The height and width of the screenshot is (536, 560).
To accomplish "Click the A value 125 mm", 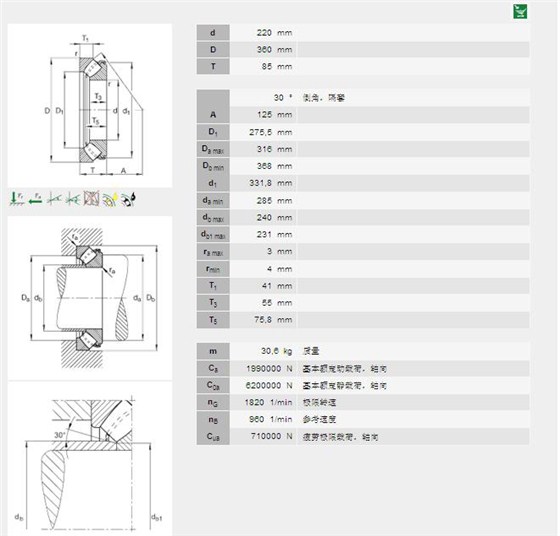I will point(274,115).
